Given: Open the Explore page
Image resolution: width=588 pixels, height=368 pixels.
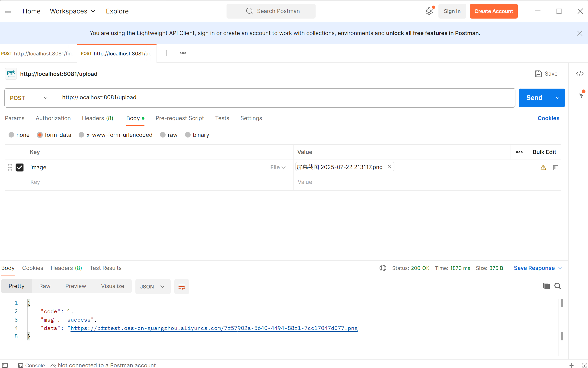Looking at the screenshot, I should (x=117, y=11).
